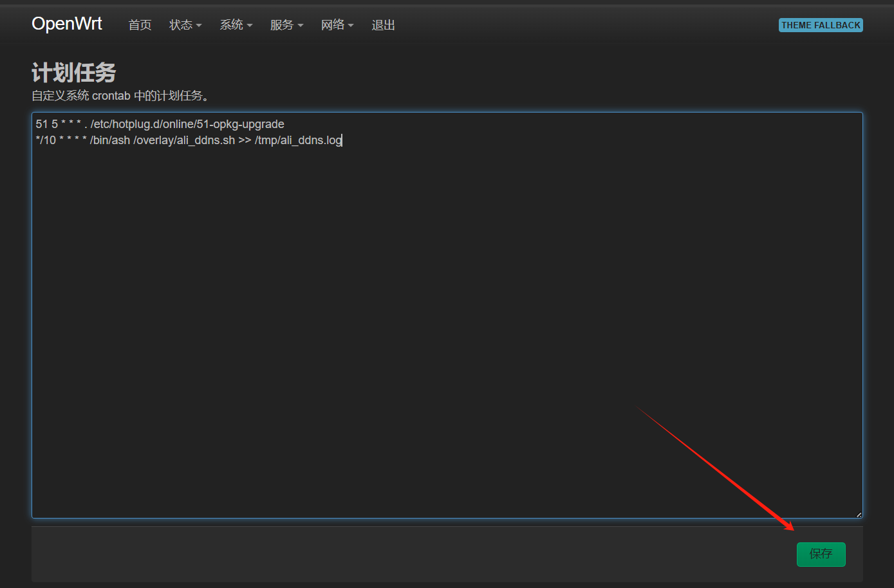Click /etc/hotplug.d path in first cron line
894x588 pixels.
pyautogui.click(x=126, y=124)
